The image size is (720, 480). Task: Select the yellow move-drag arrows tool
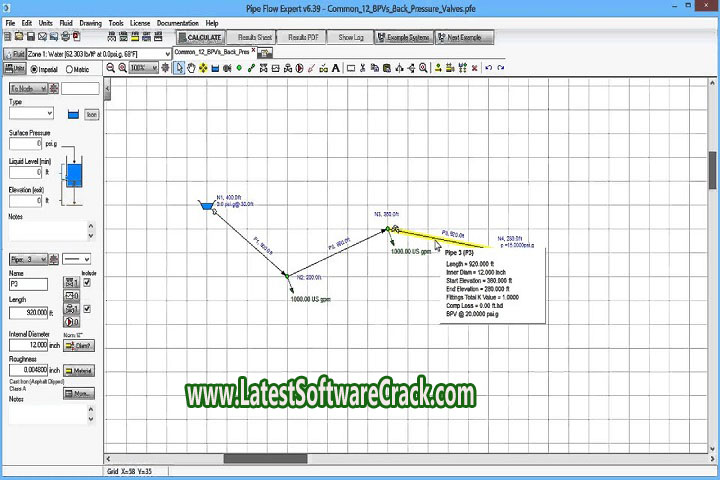click(203, 68)
